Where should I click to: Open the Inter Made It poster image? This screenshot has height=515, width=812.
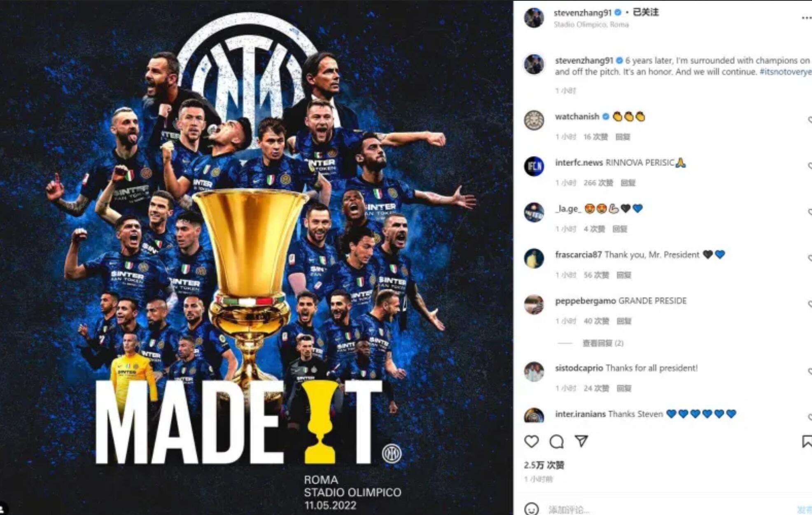(256, 257)
